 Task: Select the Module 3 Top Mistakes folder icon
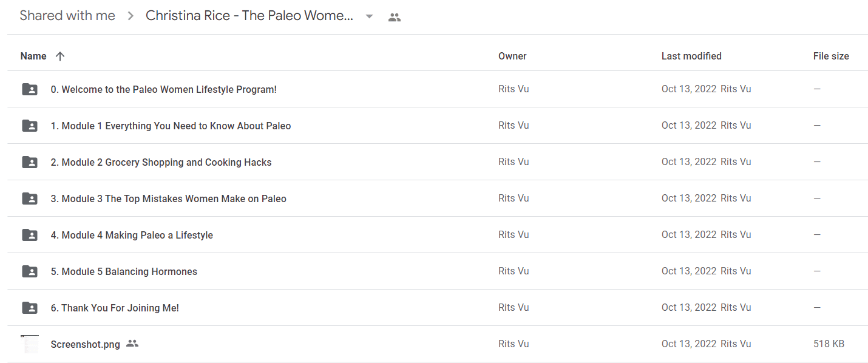(x=30, y=198)
